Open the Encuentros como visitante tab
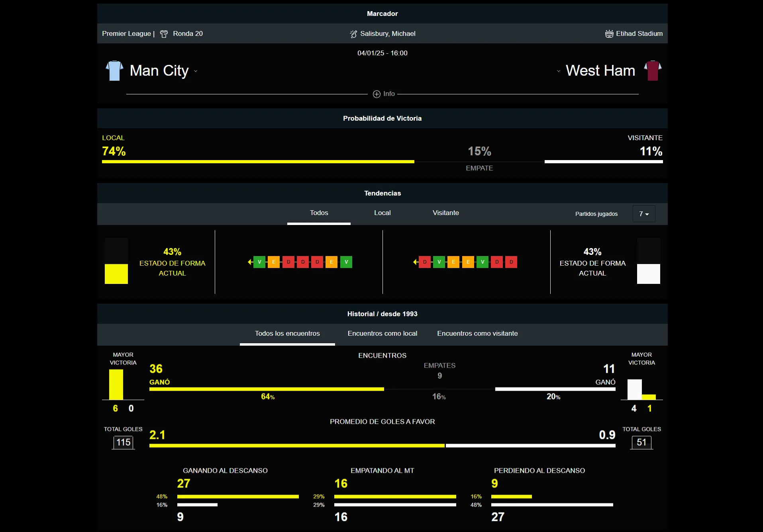Image resolution: width=763 pixels, height=532 pixels. tap(477, 334)
